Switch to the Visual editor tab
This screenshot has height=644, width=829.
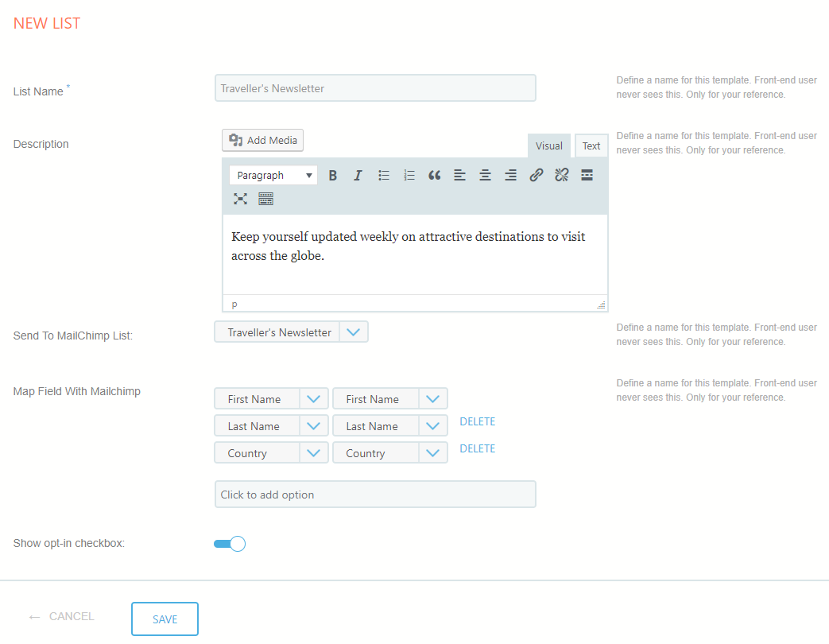pyautogui.click(x=548, y=146)
